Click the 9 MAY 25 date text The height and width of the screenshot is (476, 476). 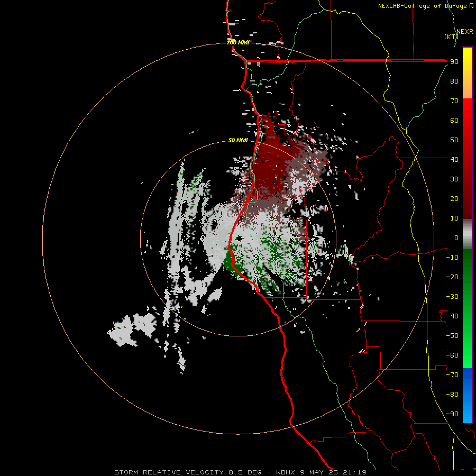click(319, 472)
